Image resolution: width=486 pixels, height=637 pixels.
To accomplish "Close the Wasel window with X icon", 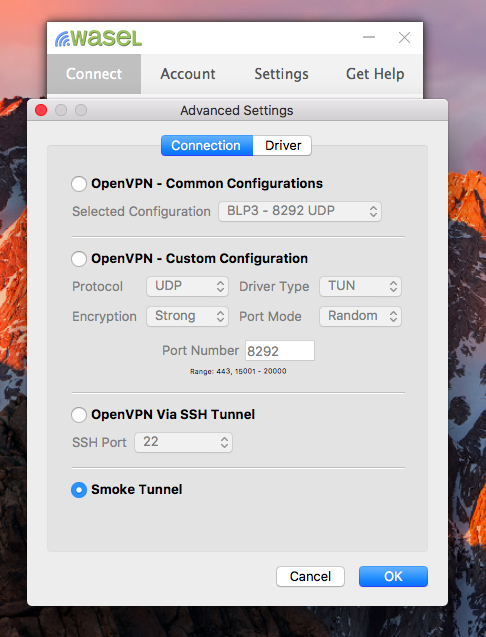I will point(404,38).
